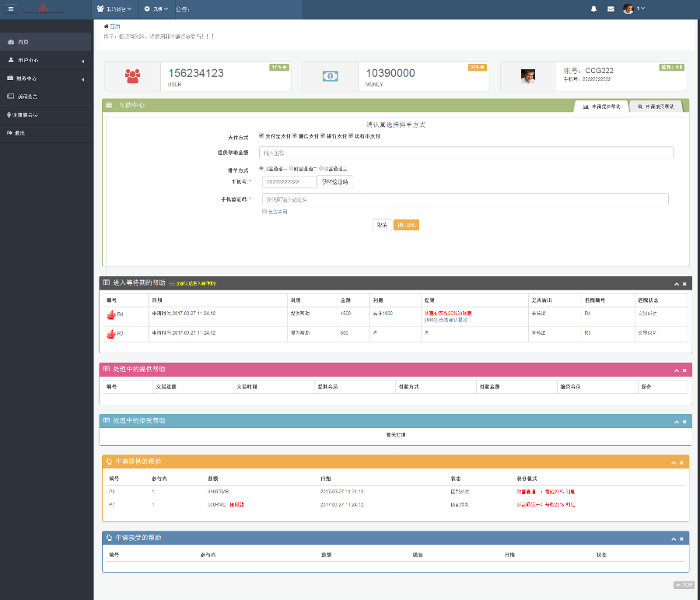
Task: Click the red users icon on USER card
Action: point(132,76)
